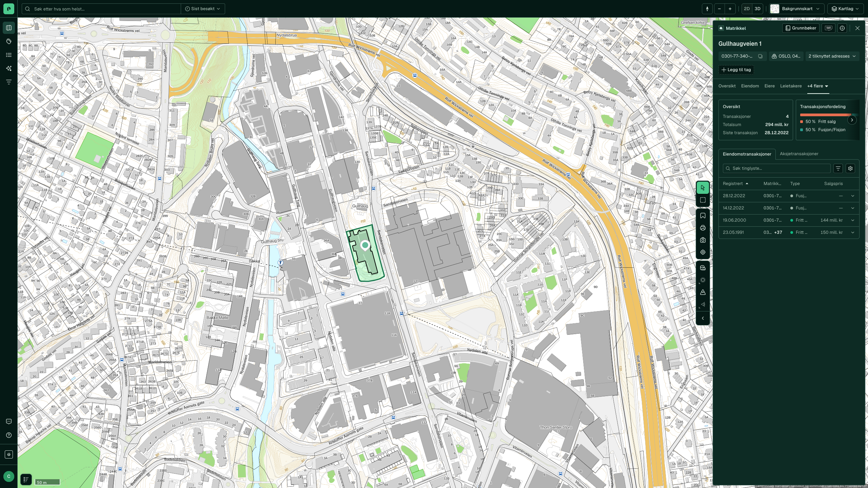Viewport: 868px width, 488px height.
Task: Select the rectangular area selection tool
Action: click(703, 200)
